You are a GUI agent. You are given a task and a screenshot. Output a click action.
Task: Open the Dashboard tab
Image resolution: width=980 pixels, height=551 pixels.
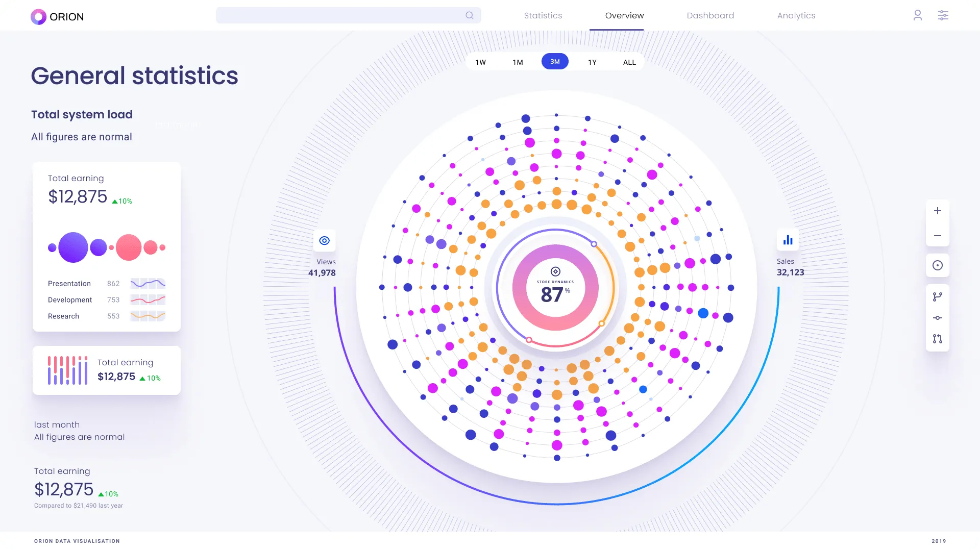coord(710,16)
